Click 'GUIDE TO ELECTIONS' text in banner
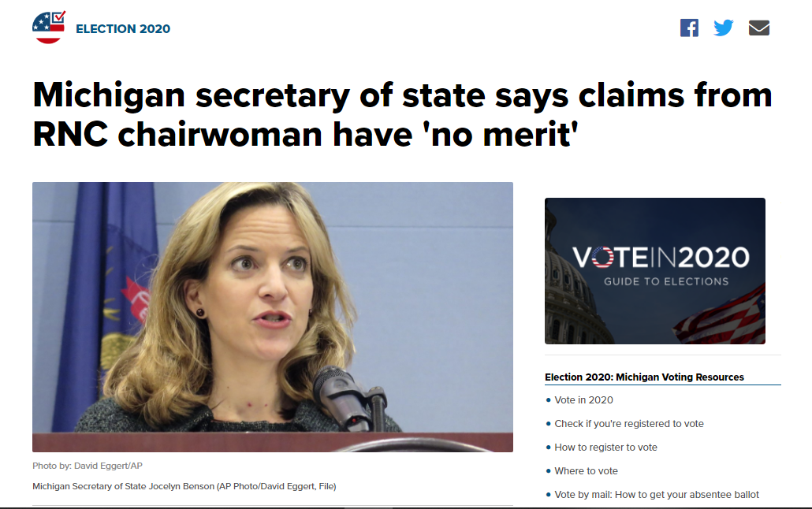 click(666, 282)
